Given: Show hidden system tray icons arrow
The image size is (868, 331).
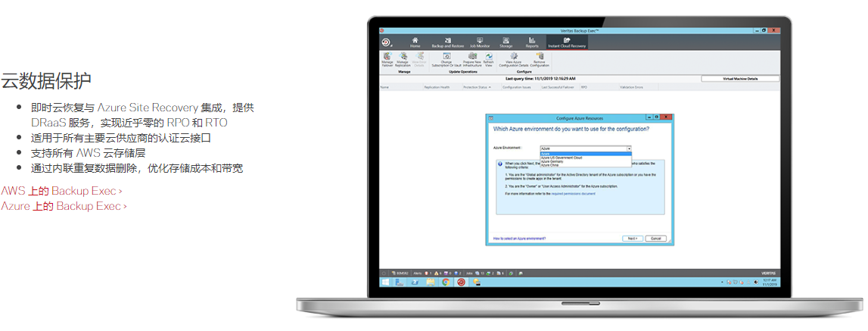Looking at the screenshot, I should click(723, 283).
